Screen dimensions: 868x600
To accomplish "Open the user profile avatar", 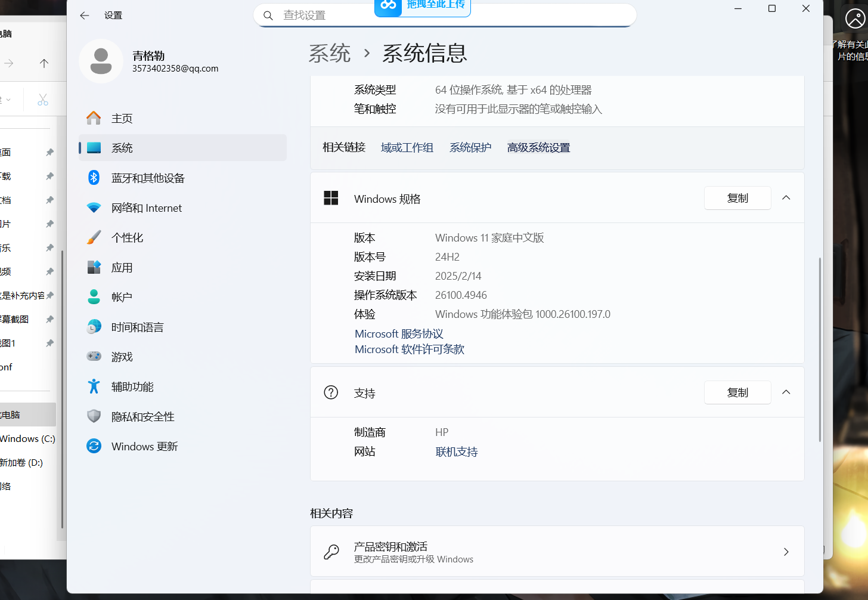I will point(101,61).
